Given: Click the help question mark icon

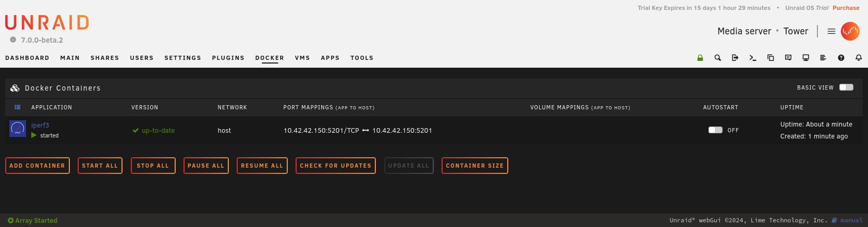Looking at the screenshot, I should pyautogui.click(x=841, y=58).
